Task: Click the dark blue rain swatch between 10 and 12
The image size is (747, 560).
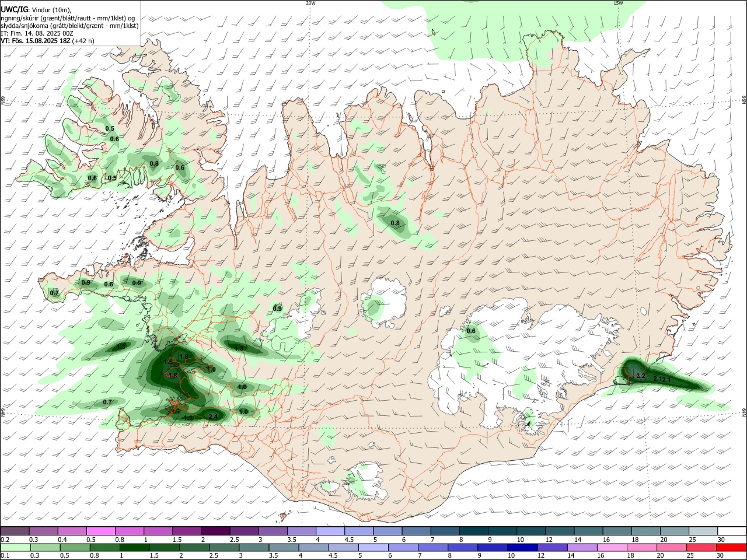Action: coord(522,547)
